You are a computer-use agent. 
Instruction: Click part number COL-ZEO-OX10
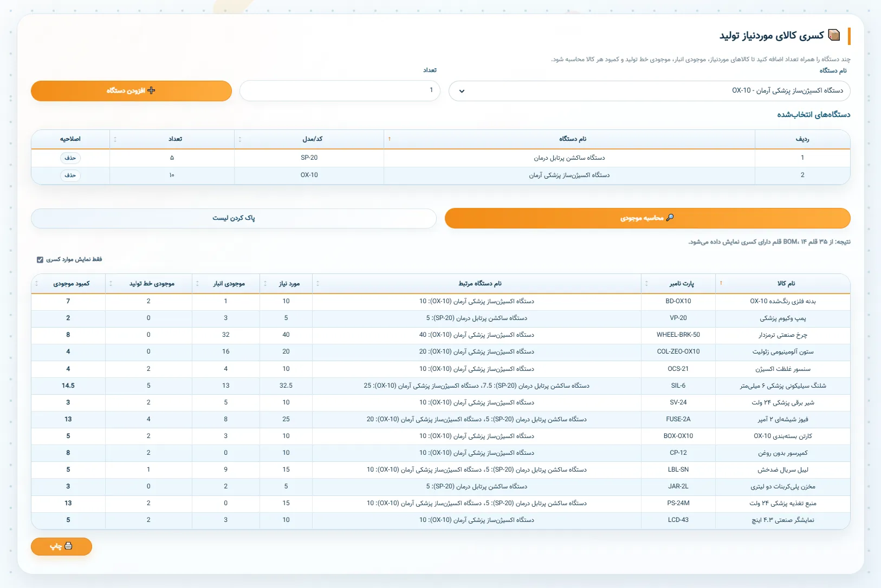pos(678,351)
